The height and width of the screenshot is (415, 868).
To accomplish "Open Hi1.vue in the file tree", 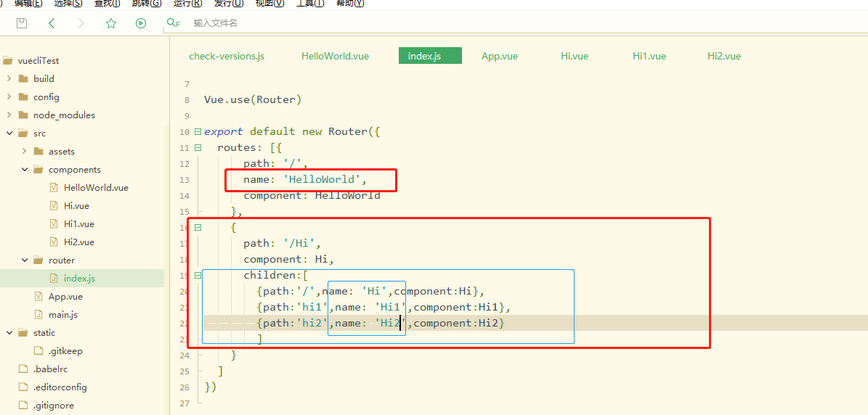I will 79,223.
